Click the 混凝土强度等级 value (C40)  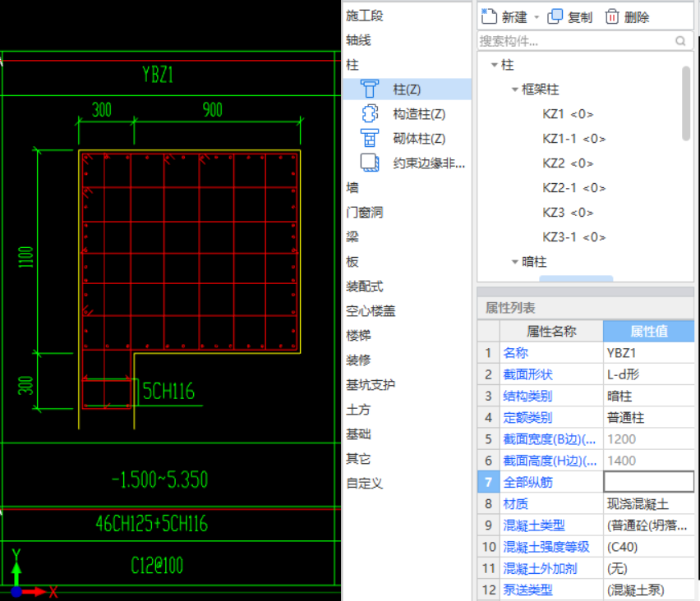tap(649, 547)
